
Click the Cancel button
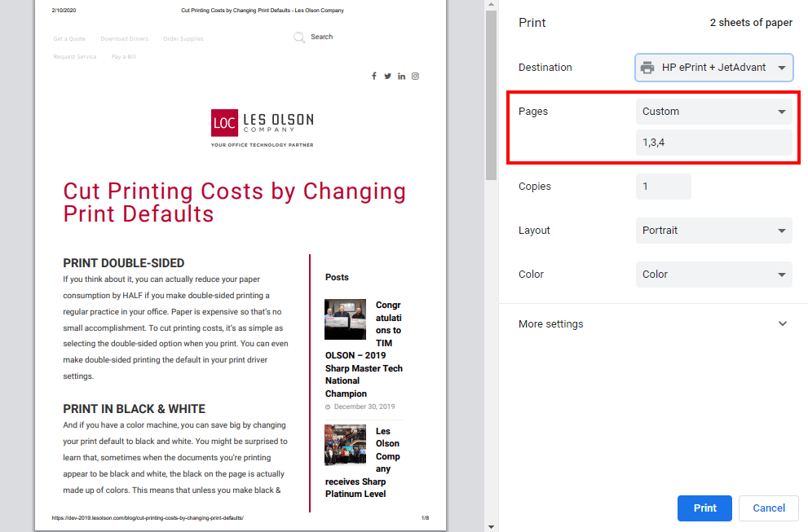769,508
